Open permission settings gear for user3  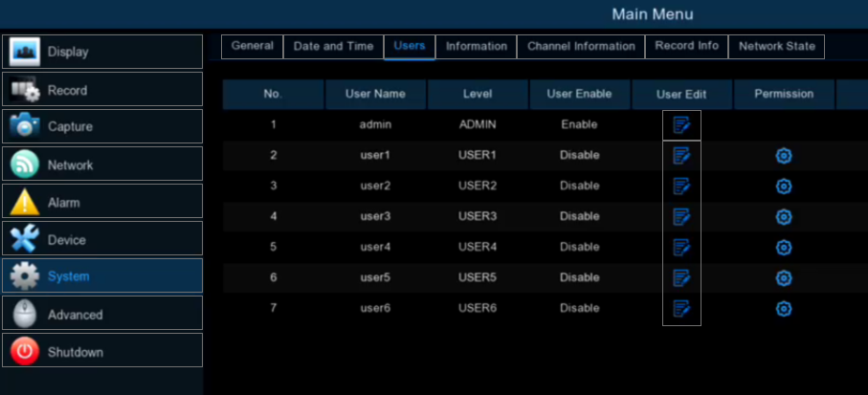coord(784,217)
